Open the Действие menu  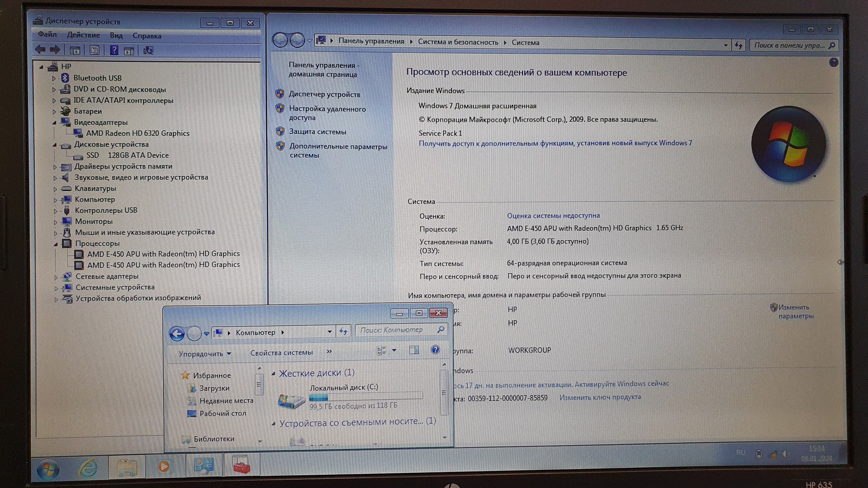tap(83, 35)
